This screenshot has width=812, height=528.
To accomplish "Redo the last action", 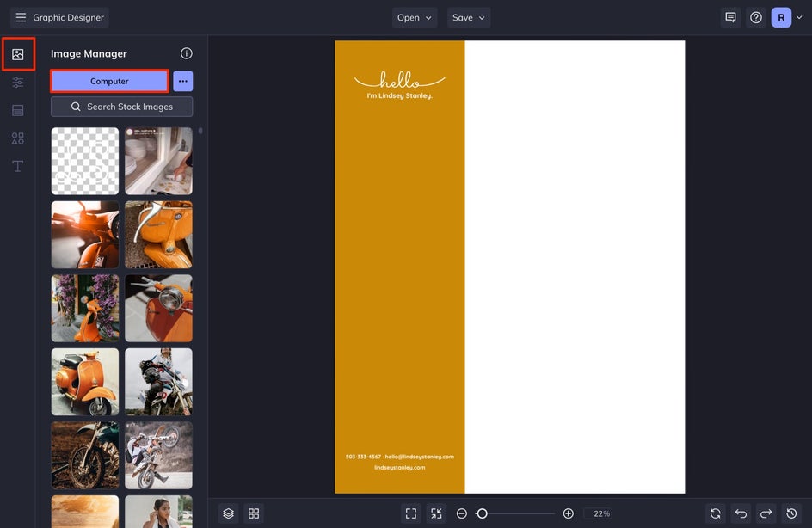I will click(766, 513).
